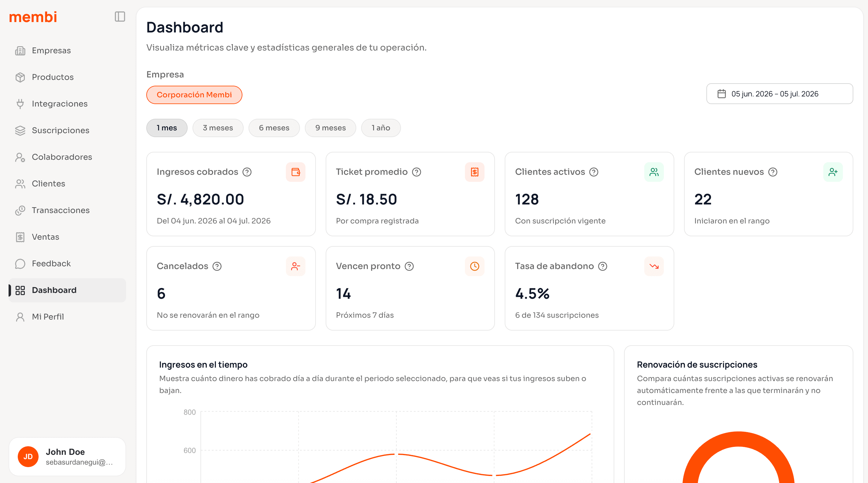
Task: Select the 1 mes period filter
Action: [x=167, y=128]
